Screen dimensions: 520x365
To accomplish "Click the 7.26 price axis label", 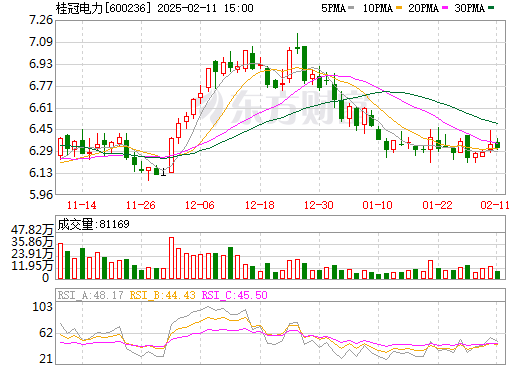I will click(41, 20).
